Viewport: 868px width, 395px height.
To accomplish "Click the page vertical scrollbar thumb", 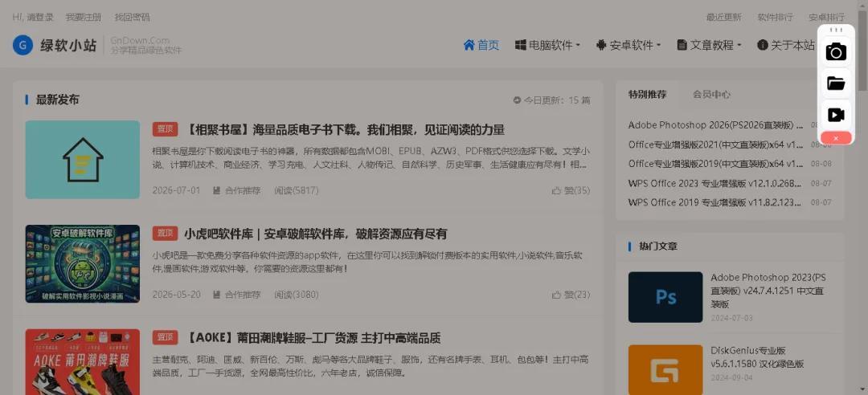I will click(863, 50).
